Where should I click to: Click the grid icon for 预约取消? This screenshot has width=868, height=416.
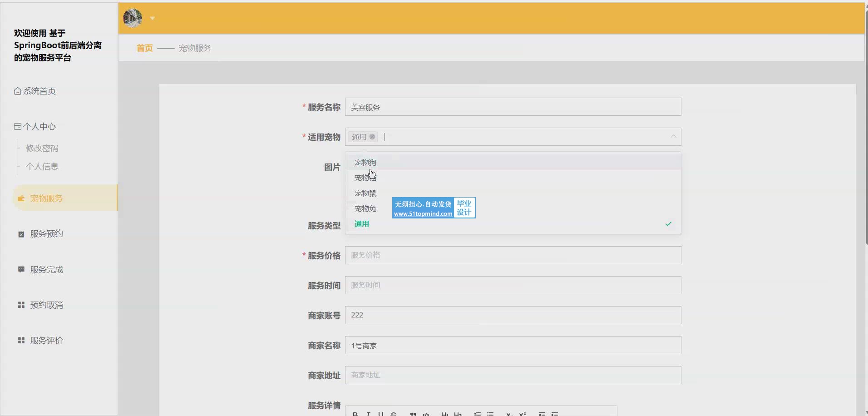pos(21,305)
